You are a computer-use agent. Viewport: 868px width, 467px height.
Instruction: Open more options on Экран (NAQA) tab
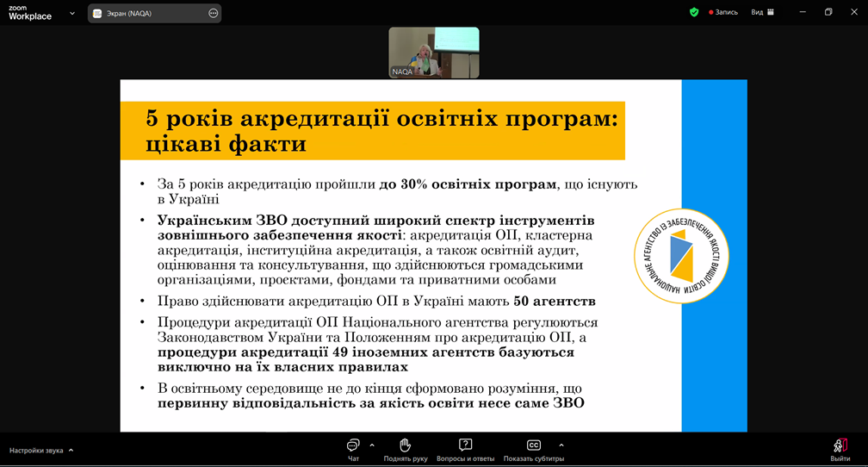[214, 13]
